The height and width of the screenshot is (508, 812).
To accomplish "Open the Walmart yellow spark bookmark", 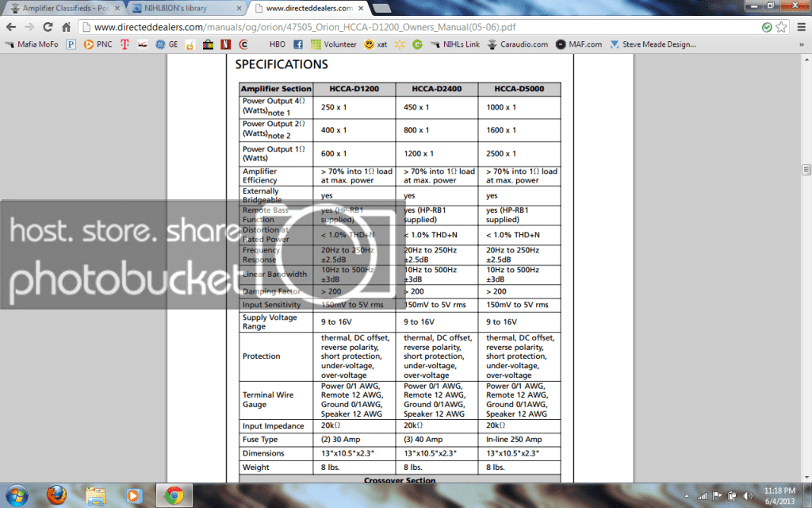I will pos(400,44).
